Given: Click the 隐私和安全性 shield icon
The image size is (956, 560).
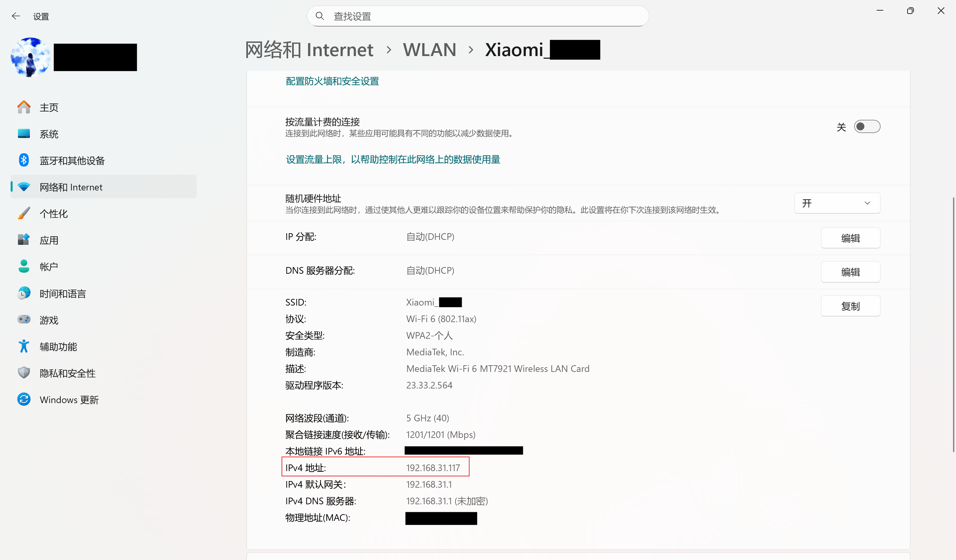Looking at the screenshot, I should pos(24,373).
